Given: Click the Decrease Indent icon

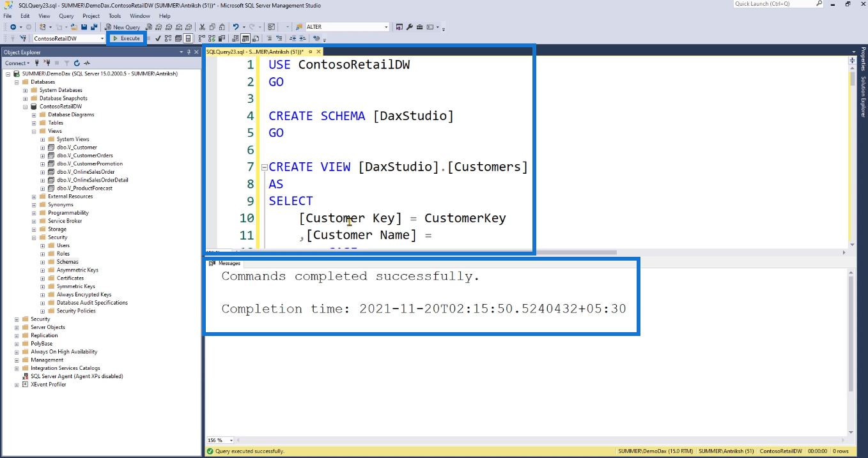Looking at the screenshot, I should coord(293,38).
